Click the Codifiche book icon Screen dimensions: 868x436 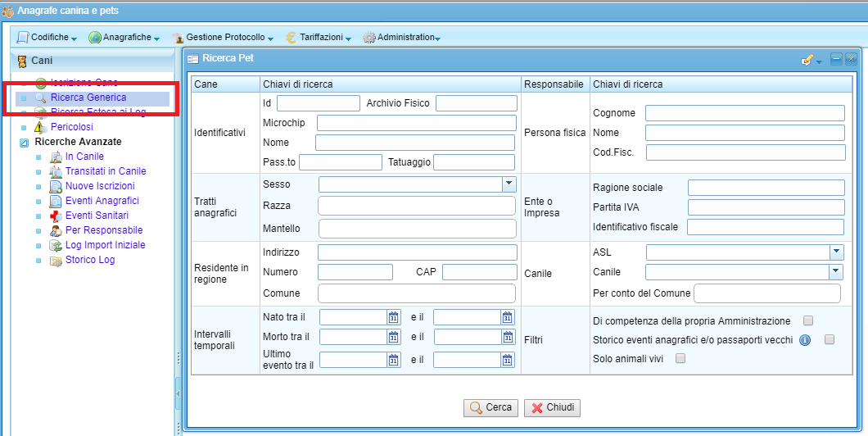click(x=23, y=38)
